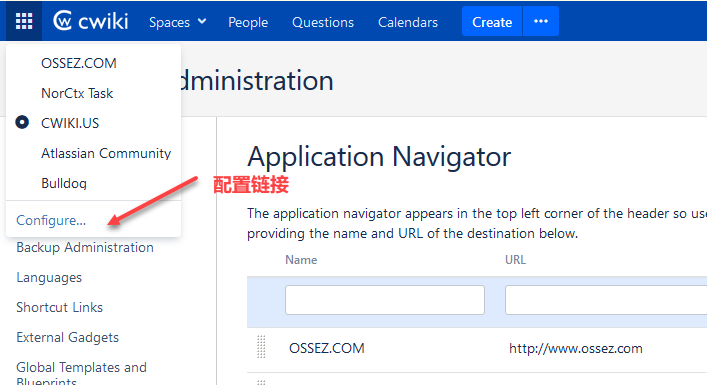
Task: Click the cwiki logo
Action: [x=91, y=21]
